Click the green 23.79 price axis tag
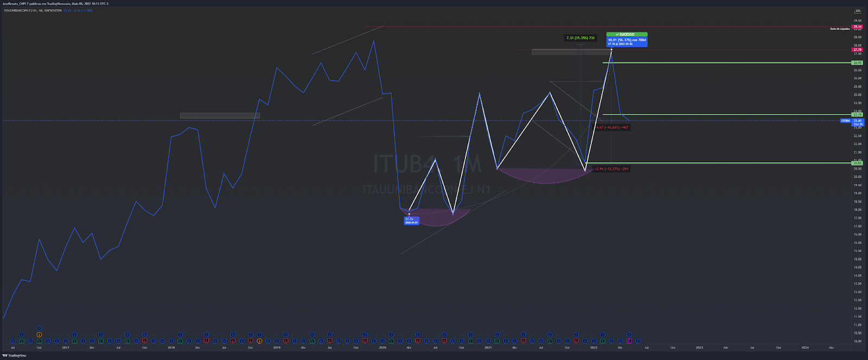 tap(858, 115)
